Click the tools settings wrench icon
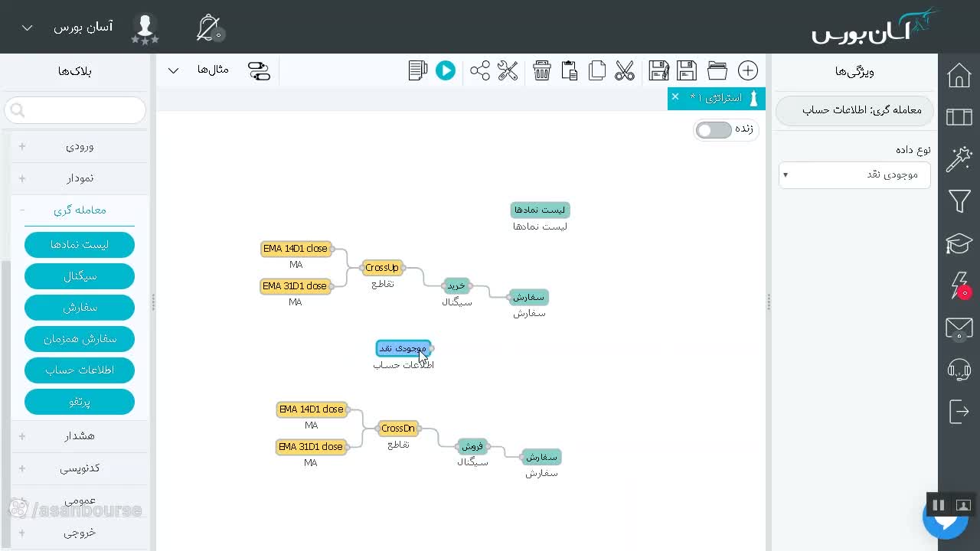This screenshot has height=551, width=980. 508,71
